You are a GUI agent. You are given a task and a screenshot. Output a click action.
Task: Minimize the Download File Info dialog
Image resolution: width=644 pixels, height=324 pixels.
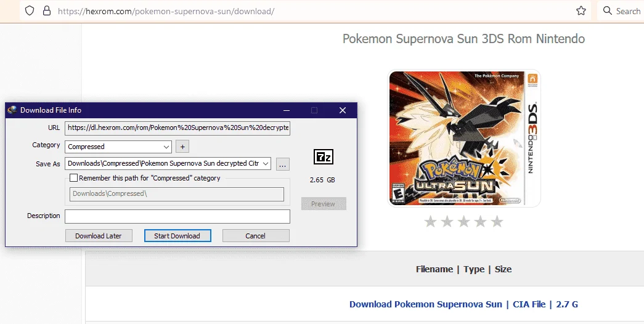287,110
